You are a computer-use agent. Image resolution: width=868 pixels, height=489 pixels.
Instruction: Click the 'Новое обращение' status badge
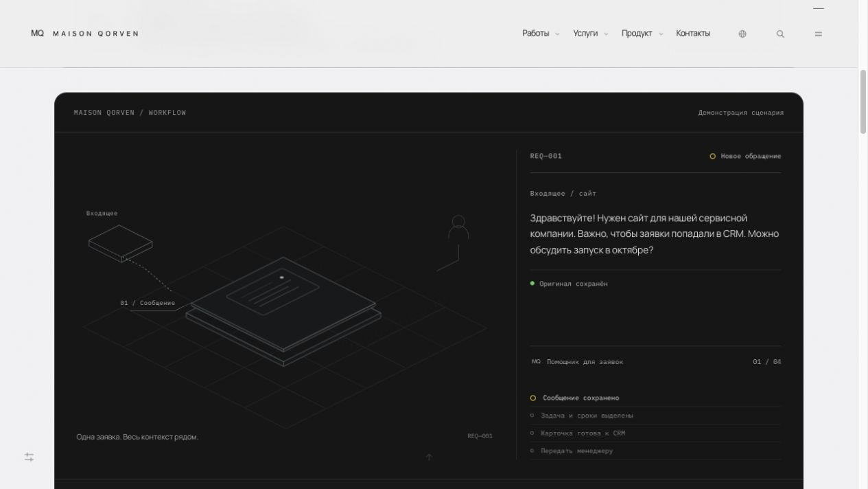tap(745, 156)
